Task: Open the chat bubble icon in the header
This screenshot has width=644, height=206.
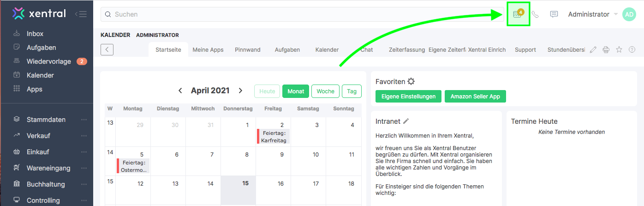Action: 554,14
